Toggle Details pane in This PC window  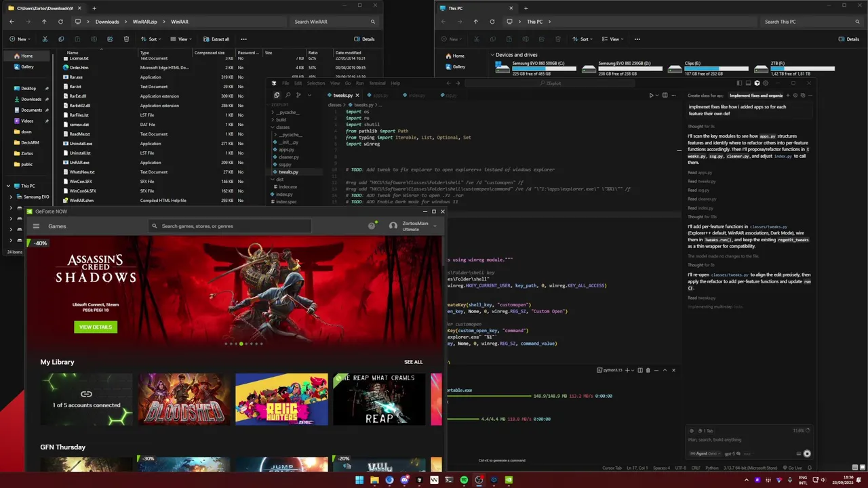[x=848, y=39]
